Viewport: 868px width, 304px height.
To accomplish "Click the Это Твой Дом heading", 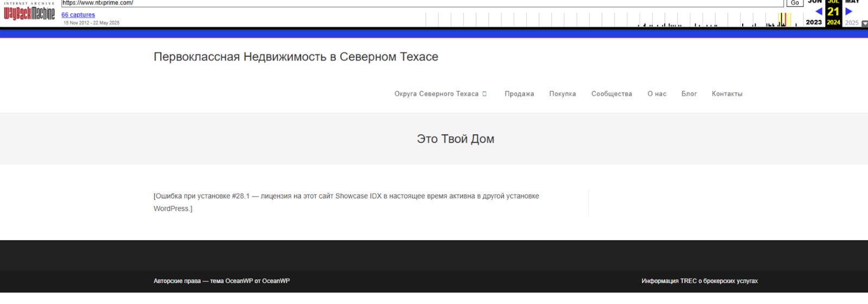I will point(455,139).
